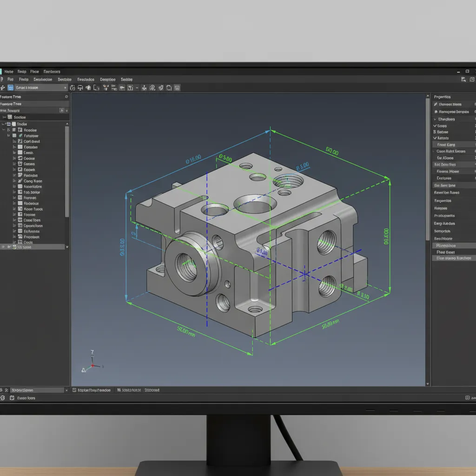Open the leftmost menu in the menu bar
The width and height of the screenshot is (476, 476).
[8, 72]
